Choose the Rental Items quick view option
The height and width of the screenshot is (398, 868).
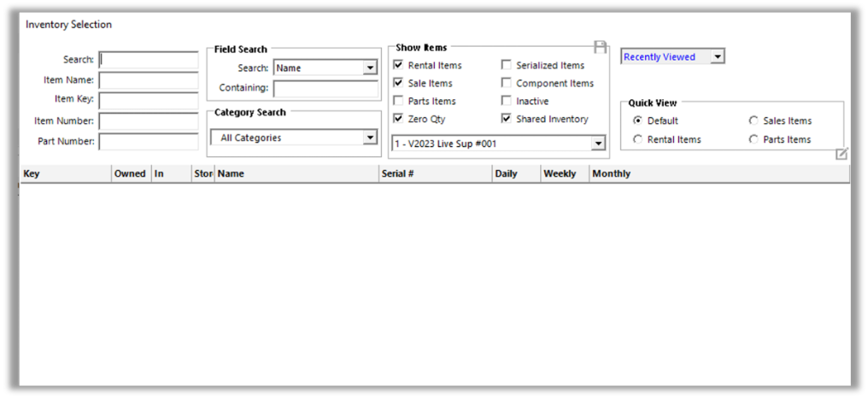(637, 139)
